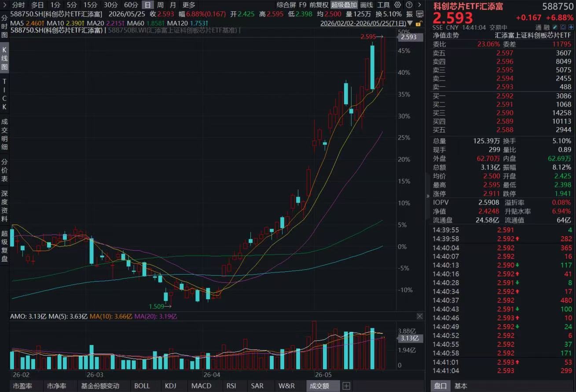Open the K线图 sidebar tab
Image resolution: width=576 pixels, height=392 pixels.
pos(4,58)
